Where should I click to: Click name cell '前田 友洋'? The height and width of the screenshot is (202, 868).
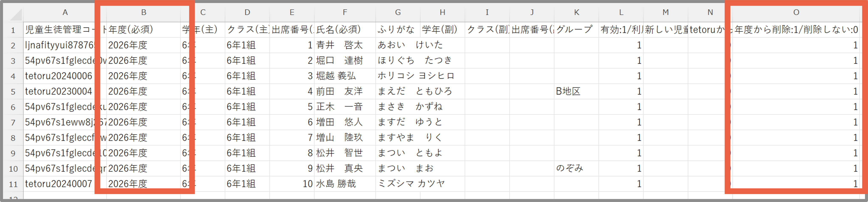click(x=345, y=91)
